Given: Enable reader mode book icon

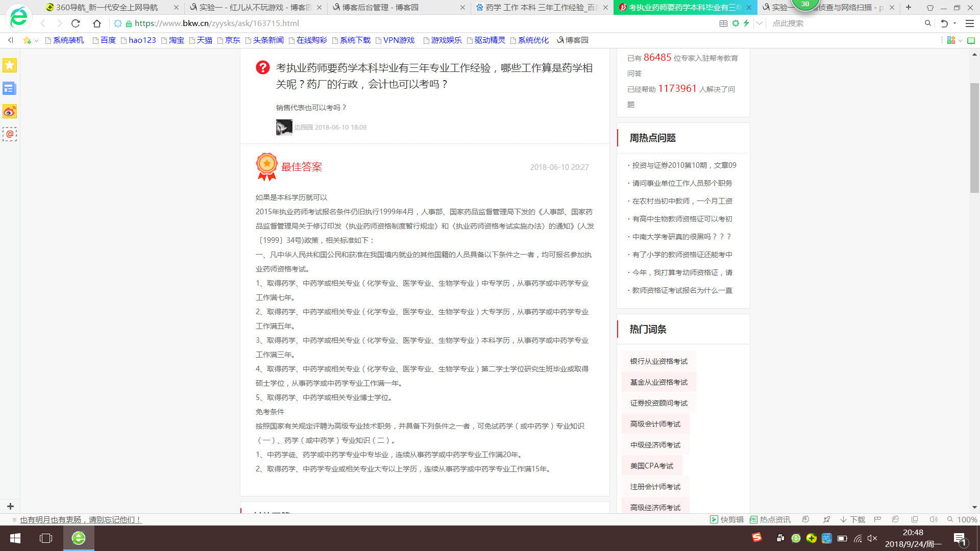Looking at the screenshot, I should [x=723, y=23].
